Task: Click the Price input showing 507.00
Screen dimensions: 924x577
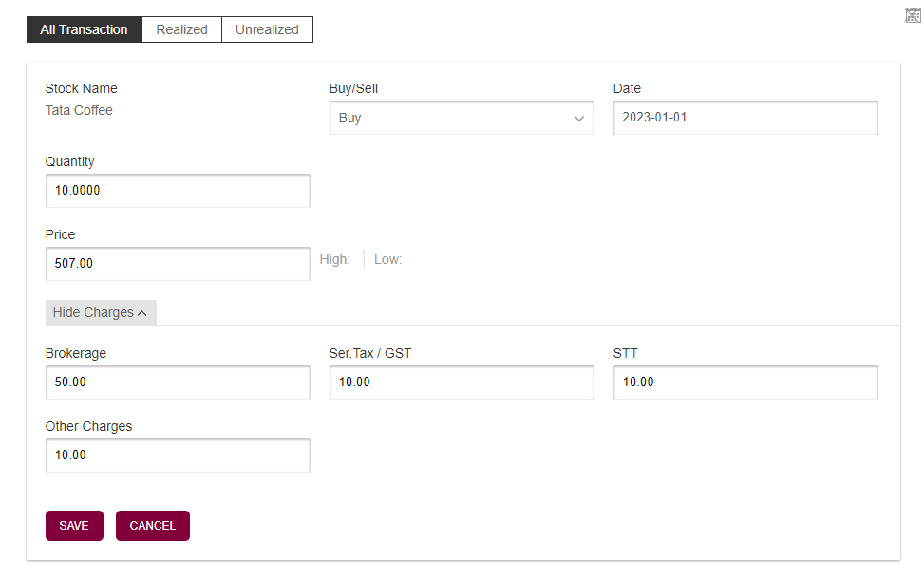Action: pos(178,264)
